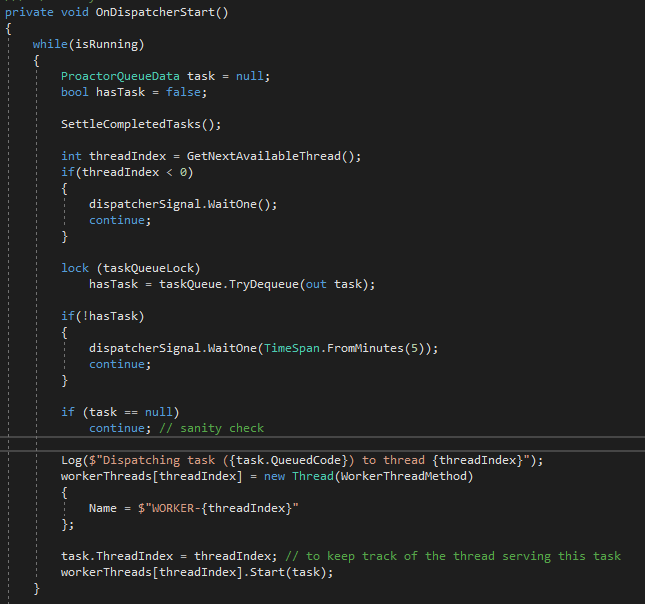Viewport: 645px width, 604px height.
Task: Click the Log method call
Action: click(71, 460)
